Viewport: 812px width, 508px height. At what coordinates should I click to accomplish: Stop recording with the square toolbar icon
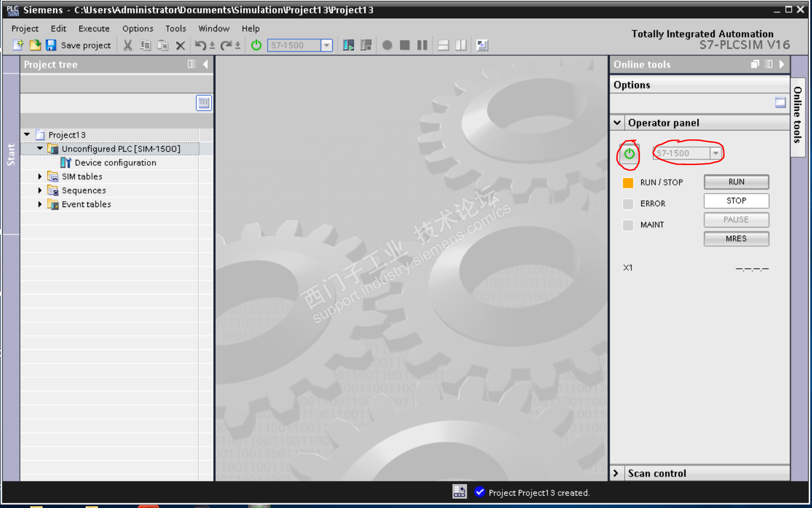tap(405, 45)
